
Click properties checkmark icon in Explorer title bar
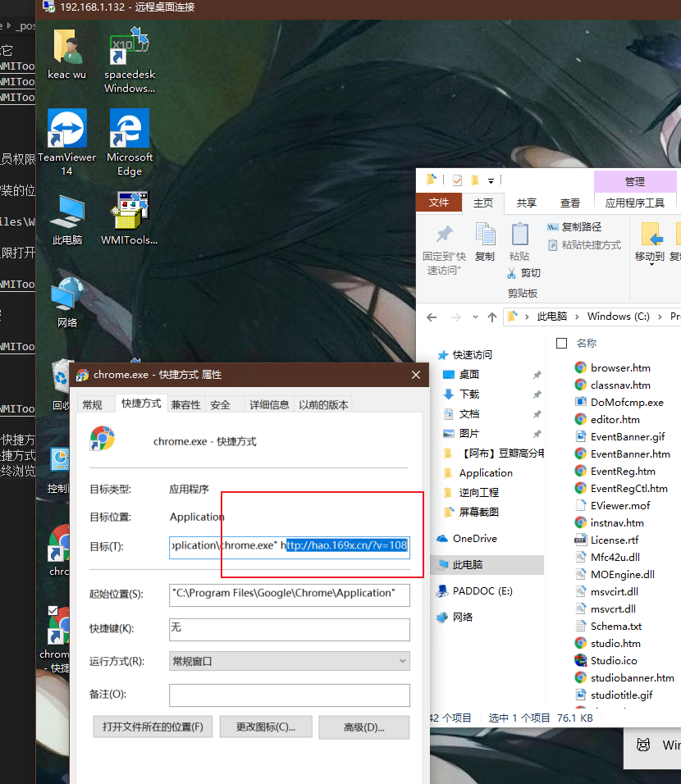pos(457,180)
